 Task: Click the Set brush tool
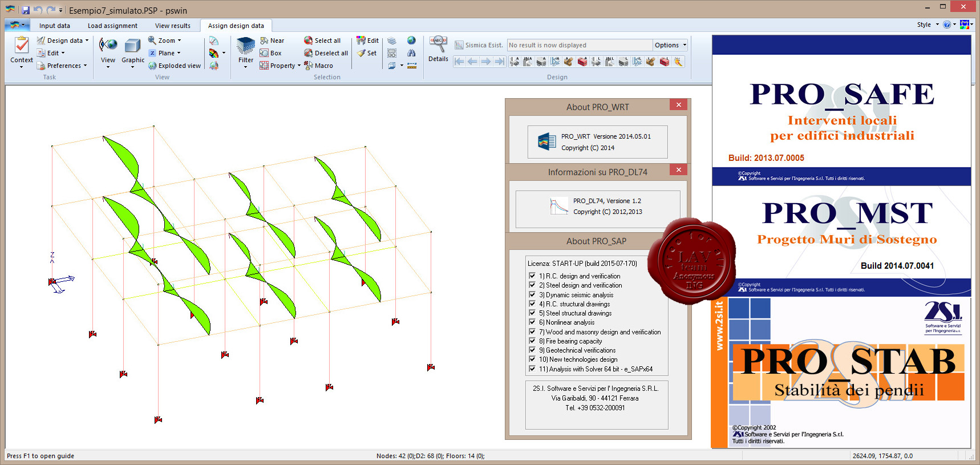pos(366,53)
